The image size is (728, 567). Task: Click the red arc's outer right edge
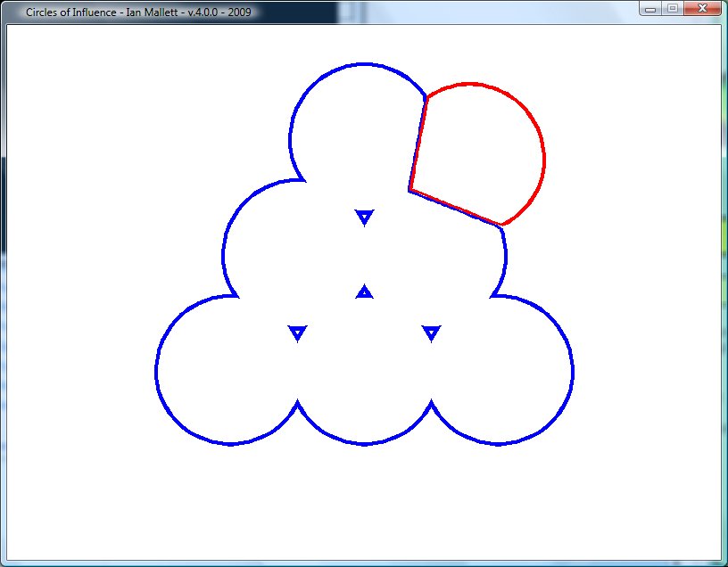544,159
